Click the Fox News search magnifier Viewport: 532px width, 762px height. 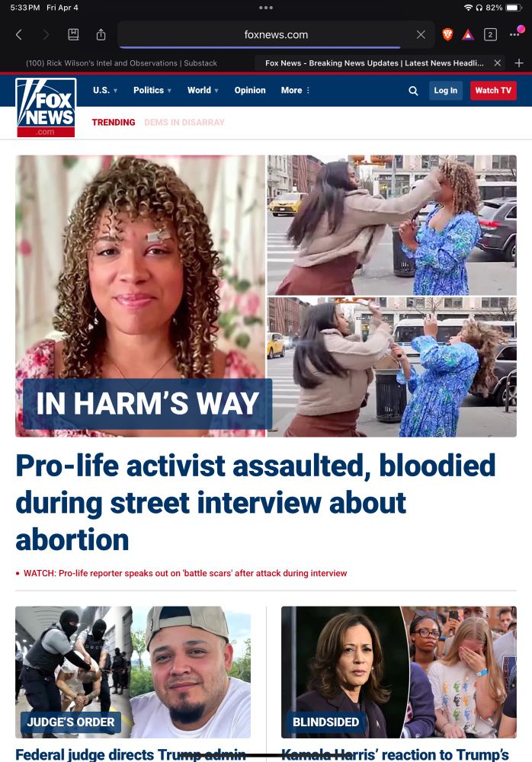click(413, 91)
